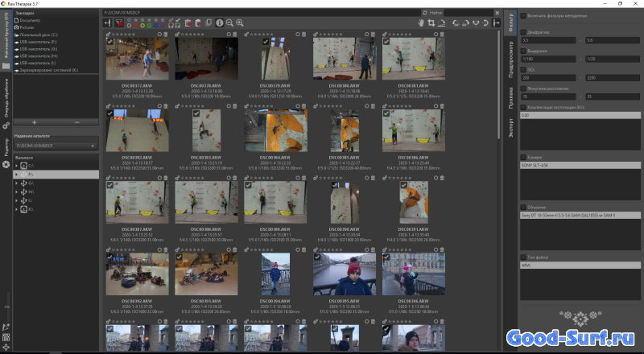Select the Straighten tool
This screenshot has height=354, width=644.
coord(441,23)
